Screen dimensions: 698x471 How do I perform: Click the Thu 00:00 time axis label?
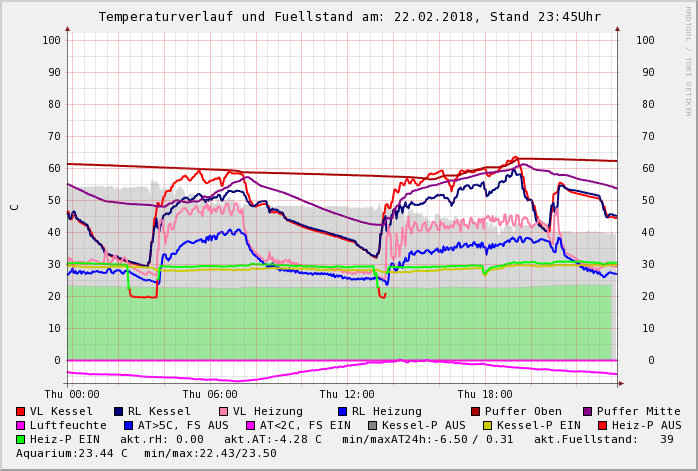(x=72, y=394)
